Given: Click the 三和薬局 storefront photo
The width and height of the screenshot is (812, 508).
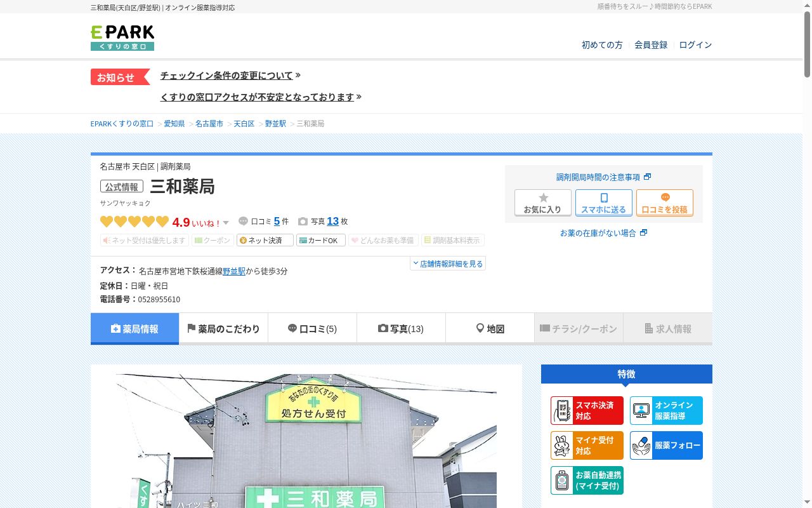Looking at the screenshot, I should click(306, 441).
